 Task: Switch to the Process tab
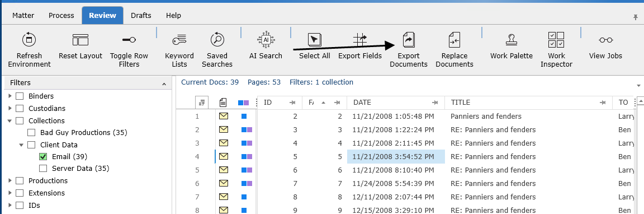coord(61,16)
